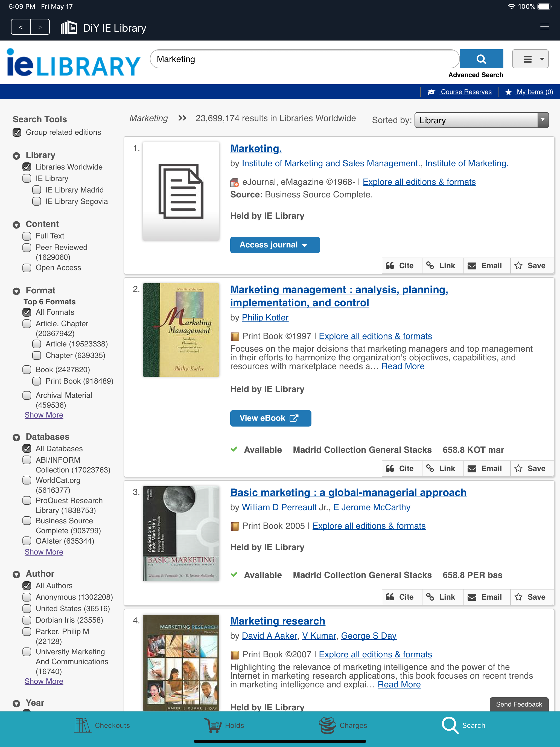Tap the forward navigation arrow

coord(40,27)
